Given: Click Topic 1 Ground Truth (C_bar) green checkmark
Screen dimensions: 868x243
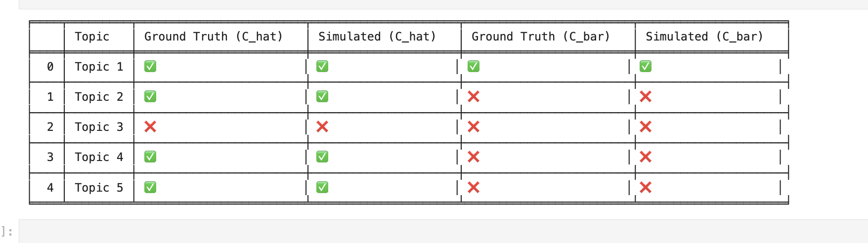Looking at the screenshot, I should pos(474,66).
